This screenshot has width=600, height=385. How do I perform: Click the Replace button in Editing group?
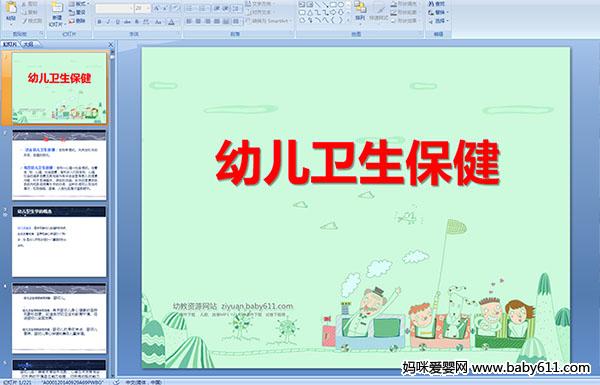(x=437, y=13)
